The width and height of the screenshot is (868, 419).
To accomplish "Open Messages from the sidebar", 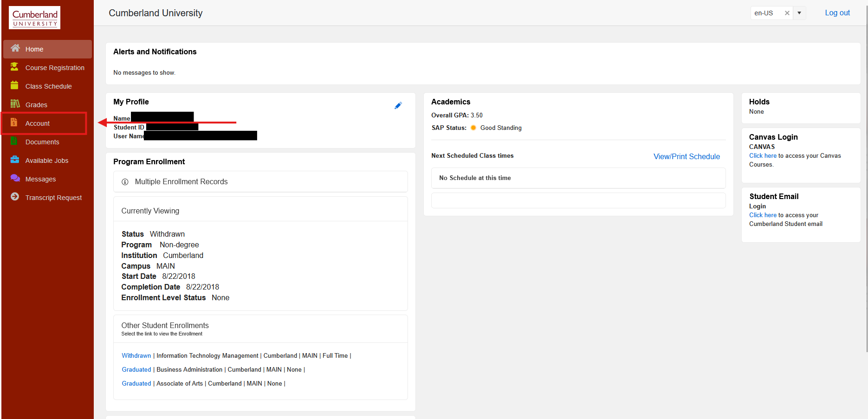I will [47, 179].
